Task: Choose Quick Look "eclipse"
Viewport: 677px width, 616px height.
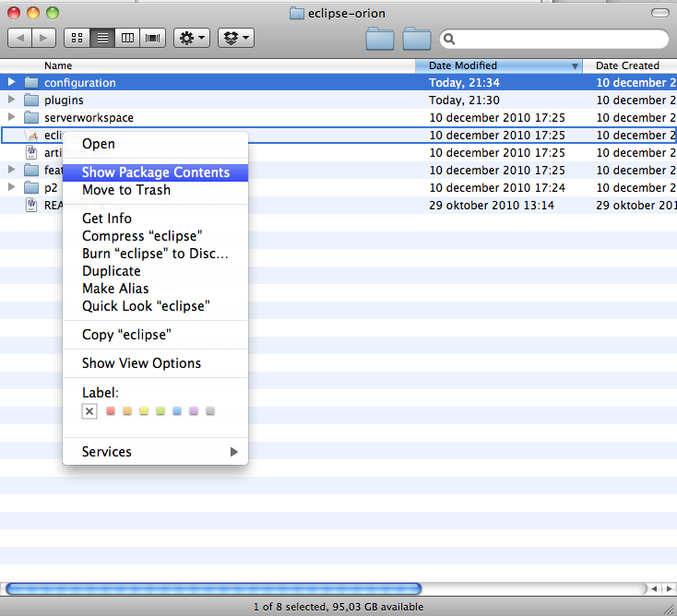Action: click(156, 306)
